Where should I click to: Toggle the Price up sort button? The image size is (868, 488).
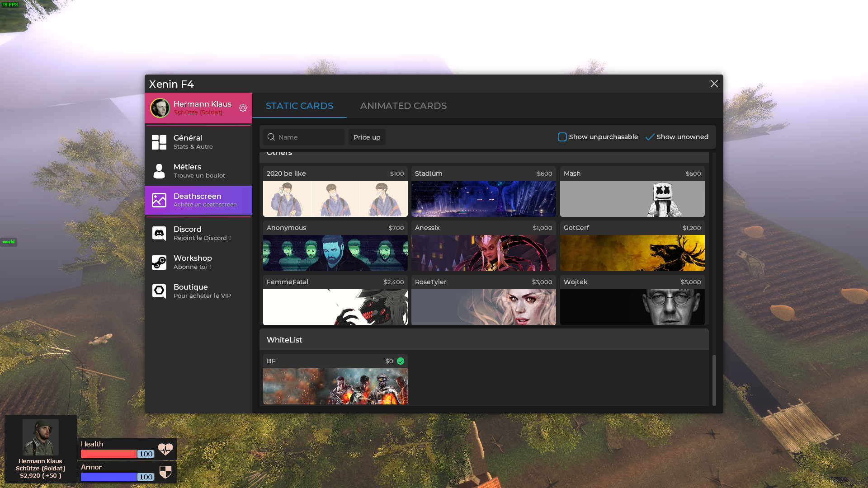(x=367, y=137)
